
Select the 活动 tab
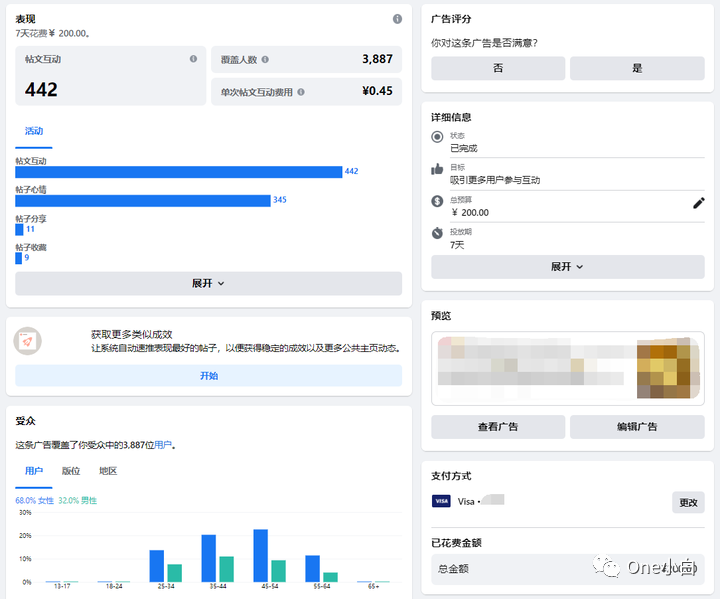click(x=34, y=131)
